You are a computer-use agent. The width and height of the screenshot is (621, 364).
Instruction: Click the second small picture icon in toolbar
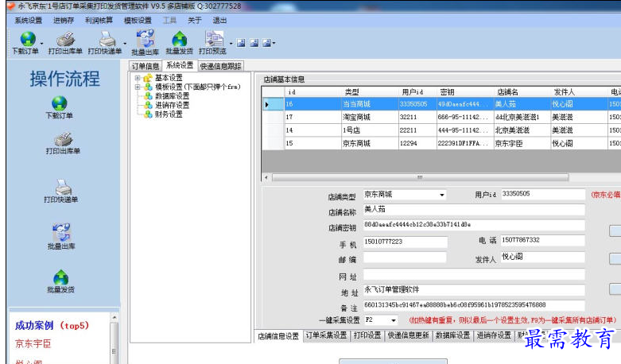(x=254, y=43)
